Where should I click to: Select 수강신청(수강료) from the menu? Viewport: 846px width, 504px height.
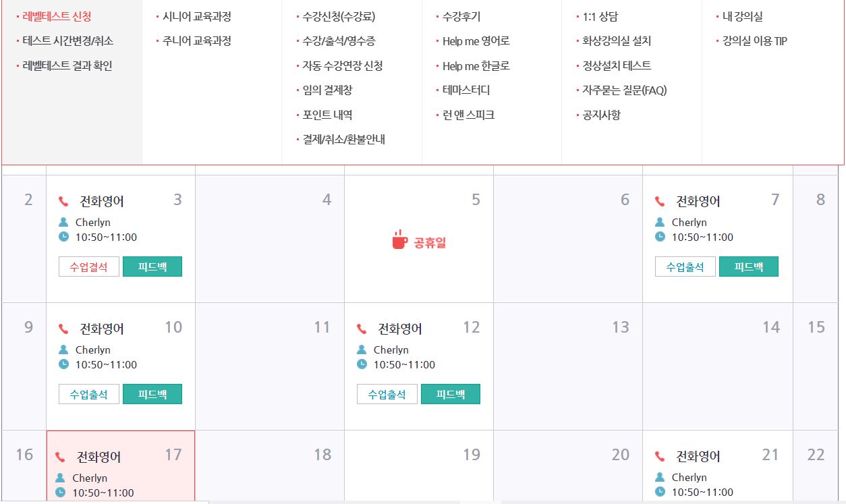pos(339,16)
